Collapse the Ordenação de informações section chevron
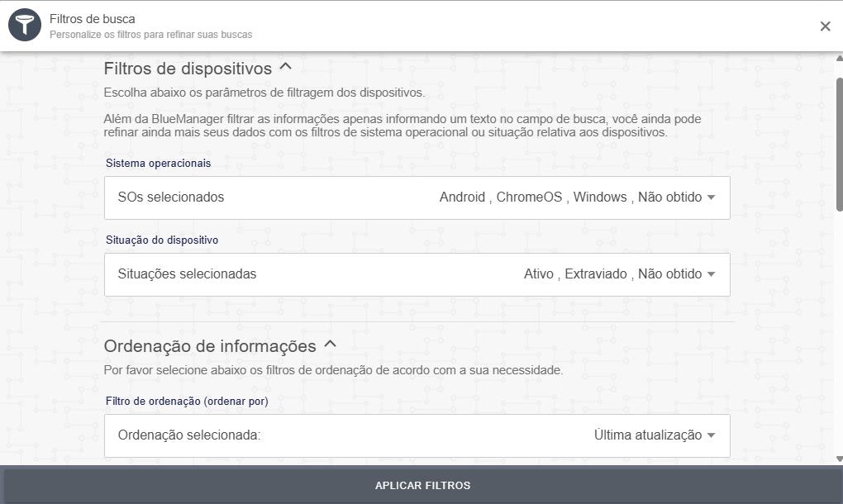The width and height of the screenshot is (843, 504). coord(331,345)
